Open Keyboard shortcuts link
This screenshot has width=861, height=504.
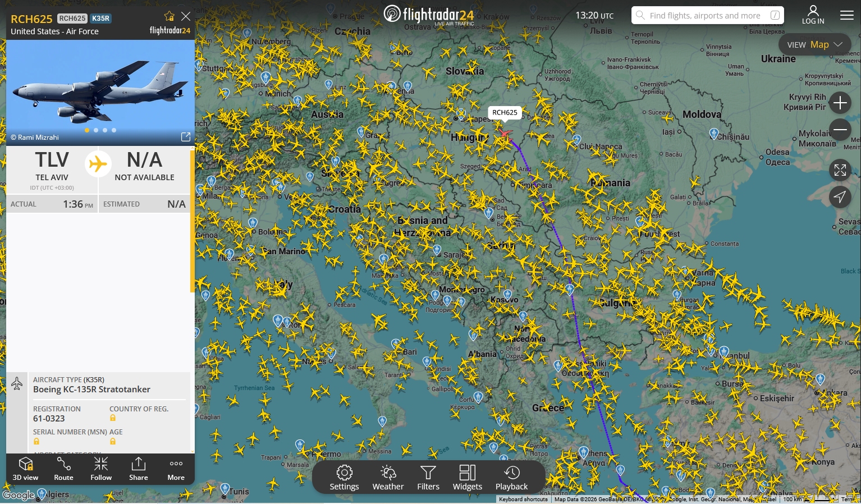[523, 500]
